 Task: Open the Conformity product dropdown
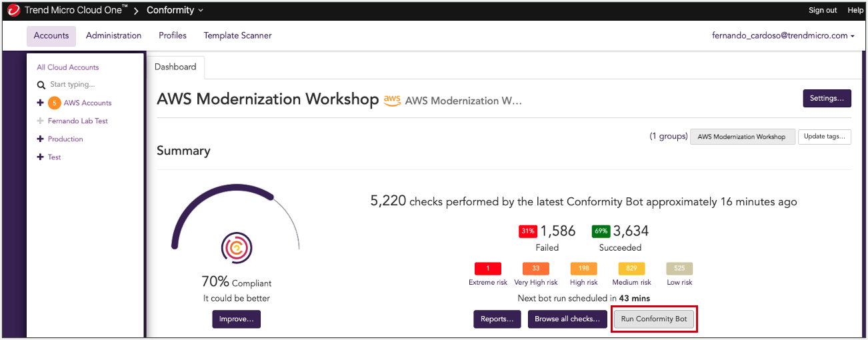(x=175, y=11)
